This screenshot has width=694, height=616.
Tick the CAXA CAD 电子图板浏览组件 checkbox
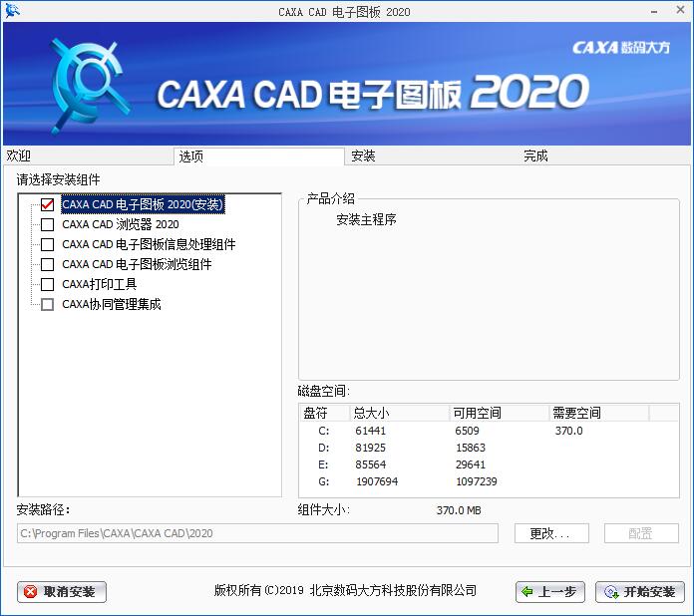pyautogui.click(x=47, y=264)
